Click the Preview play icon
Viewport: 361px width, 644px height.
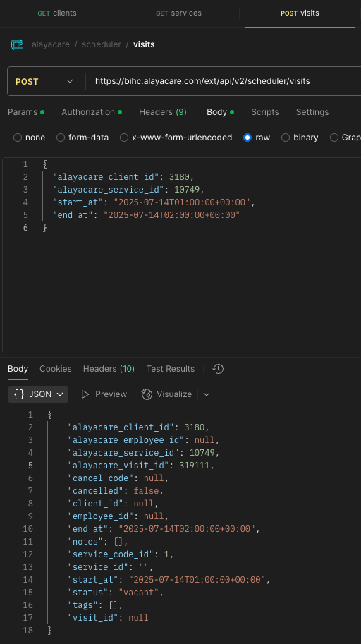tap(85, 394)
